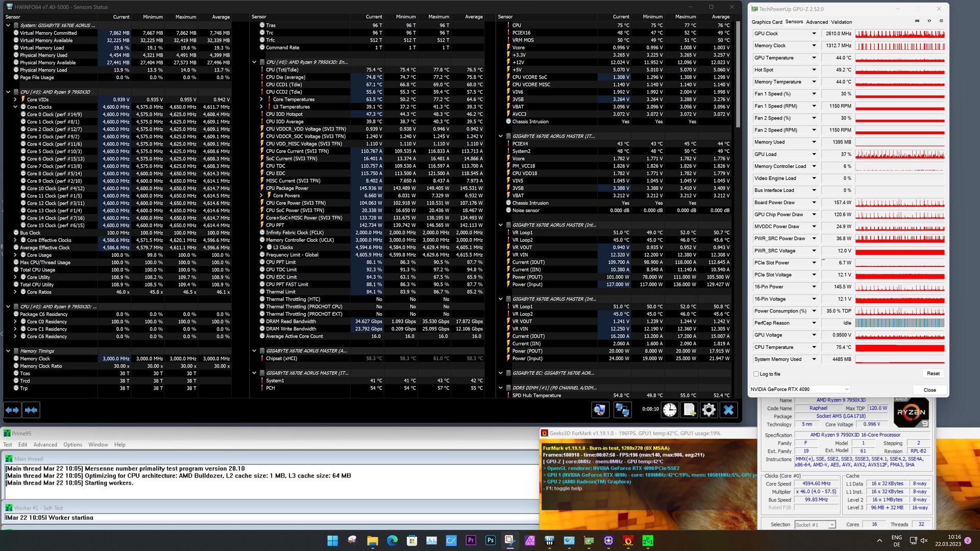The image size is (980, 551).
Task: Click HWiNFO Average column header, left panel
Action: [220, 17]
